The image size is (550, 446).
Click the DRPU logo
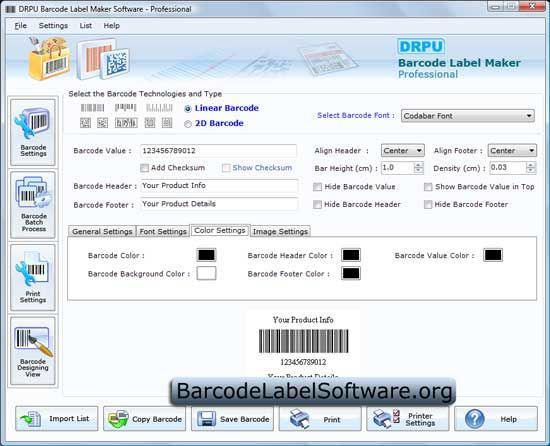[421, 46]
